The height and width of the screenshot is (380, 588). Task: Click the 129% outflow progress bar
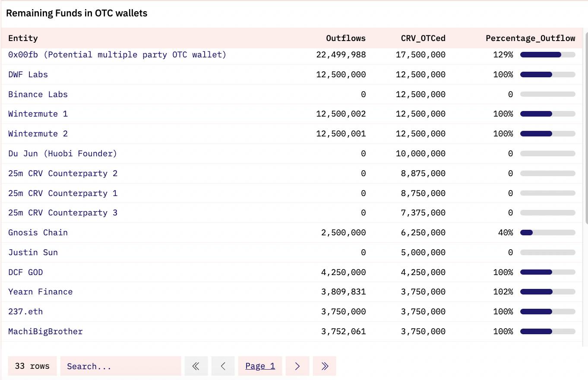coord(548,55)
